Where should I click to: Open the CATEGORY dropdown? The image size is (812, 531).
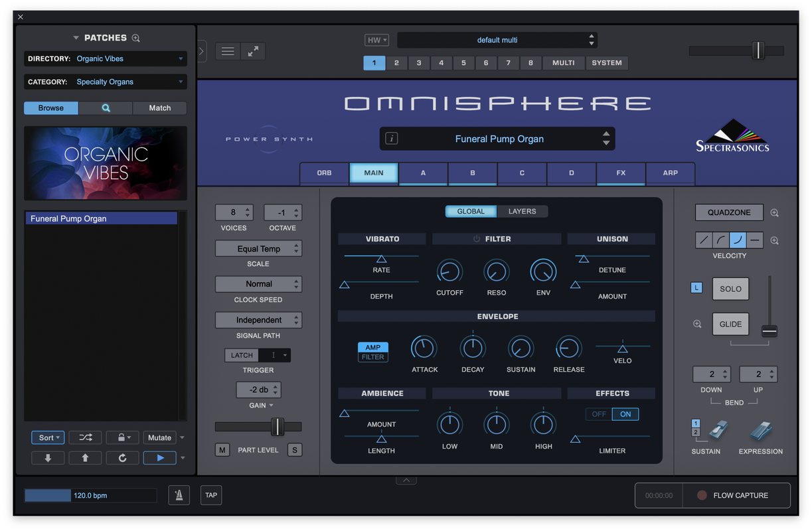pos(106,82)
